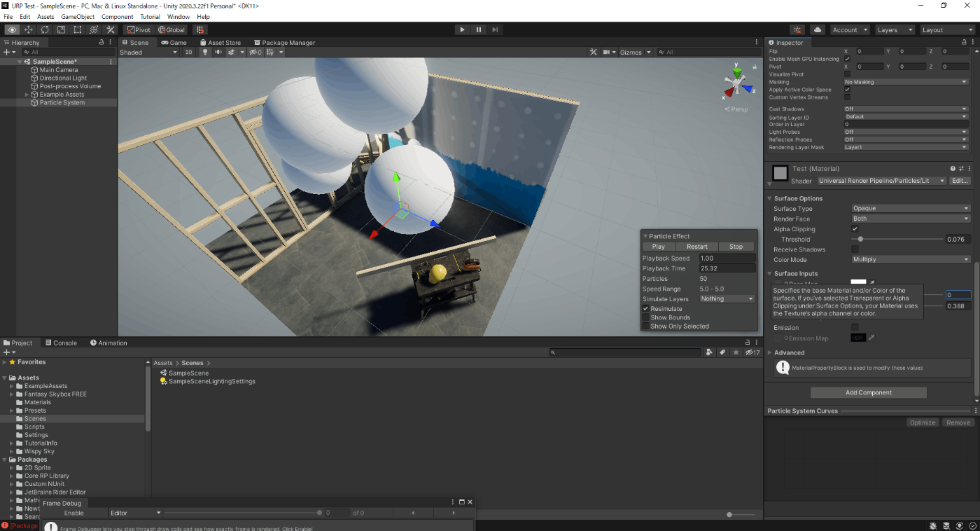
Task: Open the GameObject menu
Action: pyautogui.click(x=78, y=17)
